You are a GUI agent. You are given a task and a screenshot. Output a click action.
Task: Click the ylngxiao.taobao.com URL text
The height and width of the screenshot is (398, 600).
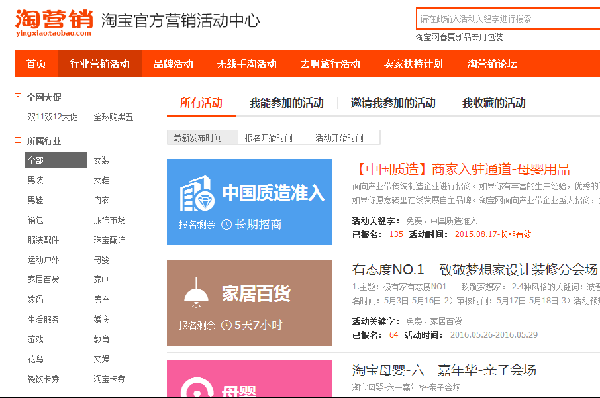point(54,33)
